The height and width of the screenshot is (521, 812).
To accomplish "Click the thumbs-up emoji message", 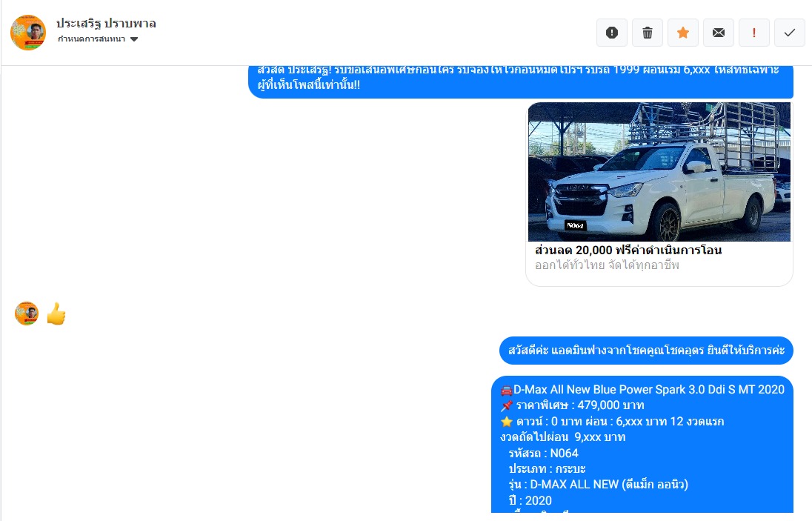I will (56, 313).
